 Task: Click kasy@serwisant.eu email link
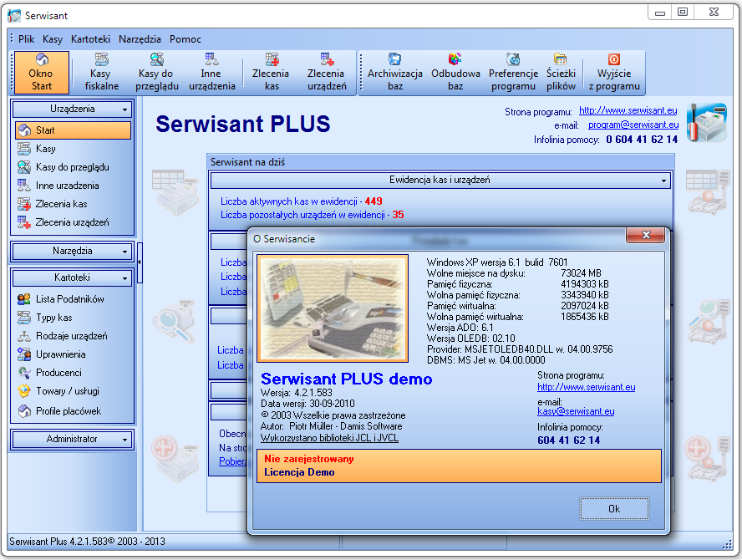(576, 411)
